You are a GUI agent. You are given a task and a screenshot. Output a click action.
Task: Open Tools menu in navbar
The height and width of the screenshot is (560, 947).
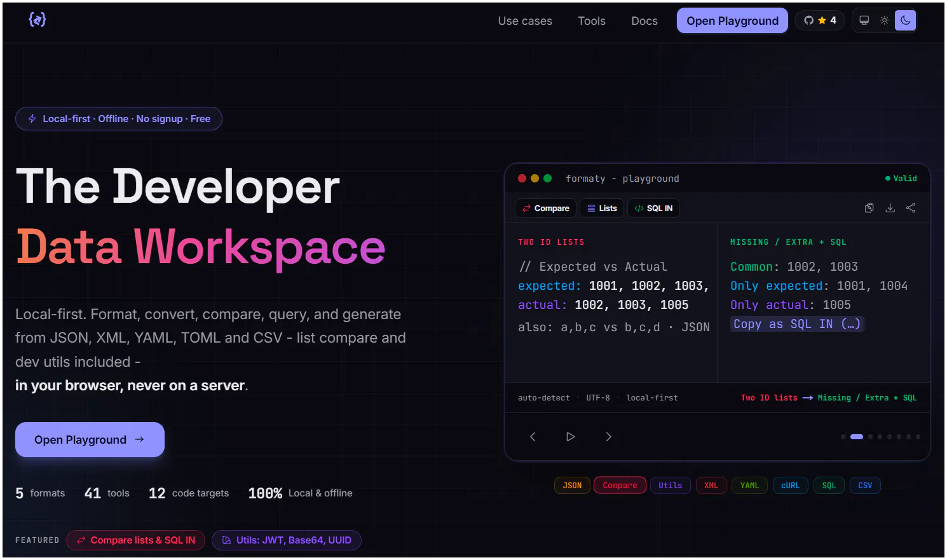tap(592, 21)
